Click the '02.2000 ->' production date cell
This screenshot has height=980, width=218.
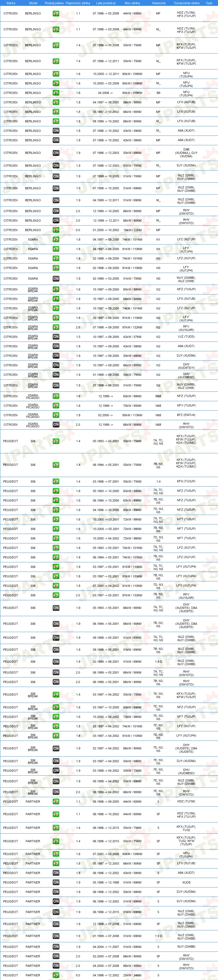[x=105, y=415]
